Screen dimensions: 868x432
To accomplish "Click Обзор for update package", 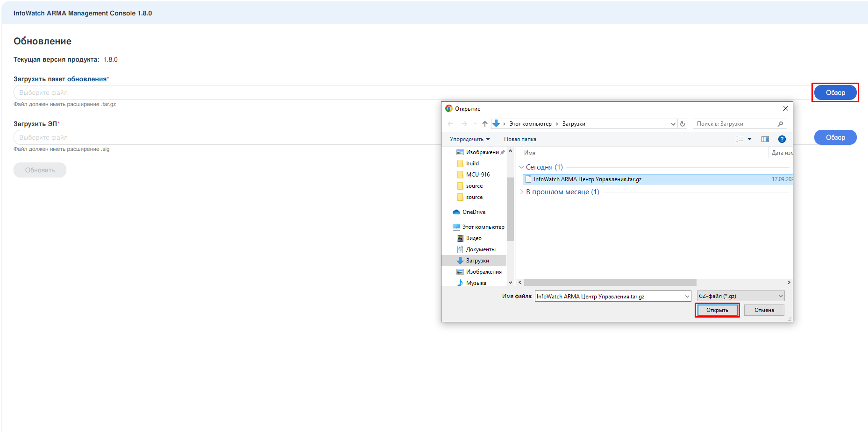I will pyautogui.click(x=835, y=92).
